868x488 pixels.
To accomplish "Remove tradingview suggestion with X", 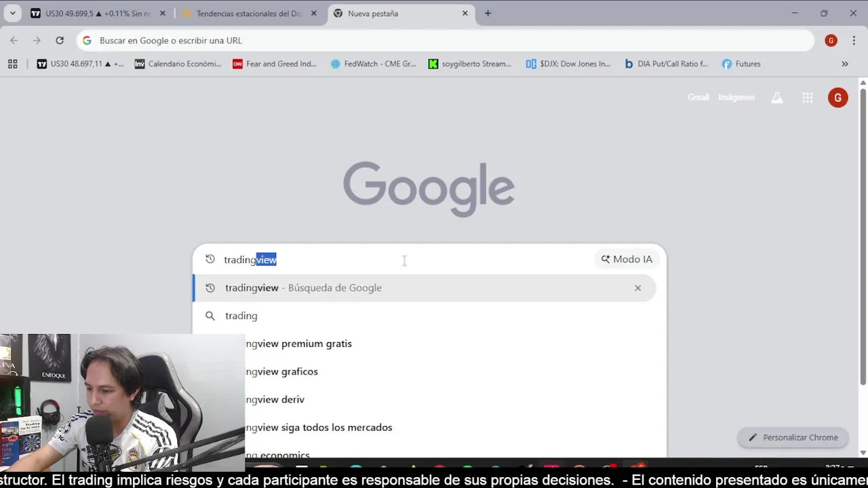I will pyautogui.click(x=637, y=288).
